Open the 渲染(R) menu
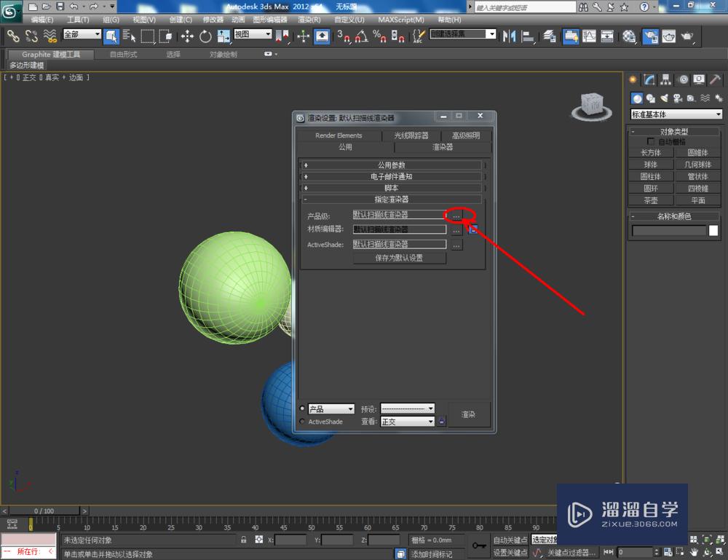Viewport: 728px width, 560px height. pos(309,20)
